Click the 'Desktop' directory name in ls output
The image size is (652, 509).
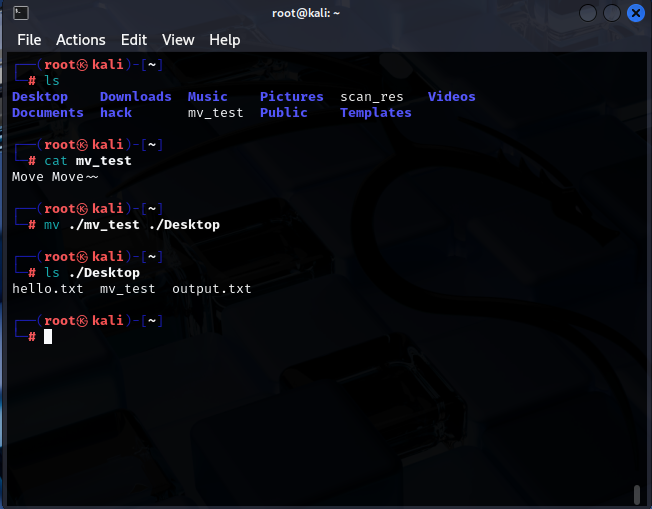(x=40, y=96)
